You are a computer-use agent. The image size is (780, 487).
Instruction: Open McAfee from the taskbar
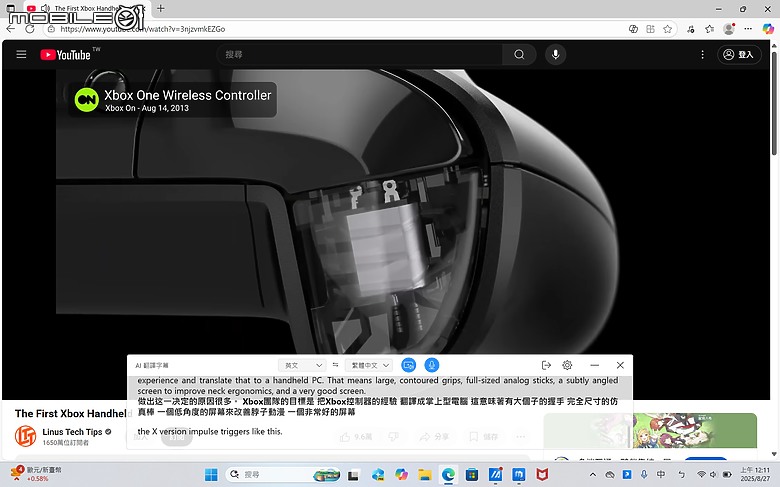tap(542, 475)
